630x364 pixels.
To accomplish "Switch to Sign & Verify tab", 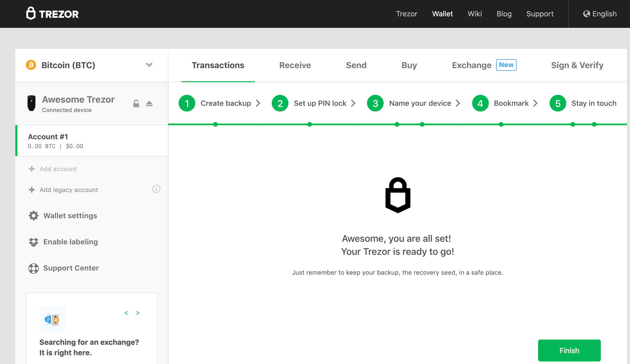I will [577, 65].
